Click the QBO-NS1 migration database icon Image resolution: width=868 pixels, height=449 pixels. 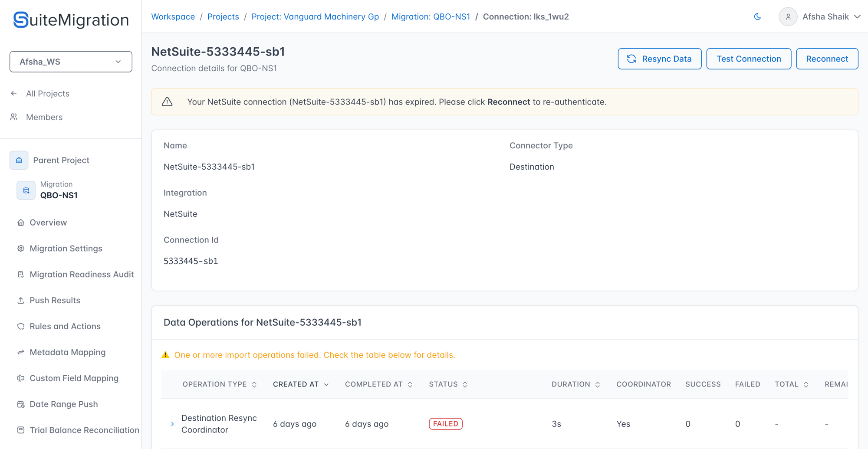(x=26, y=190)
